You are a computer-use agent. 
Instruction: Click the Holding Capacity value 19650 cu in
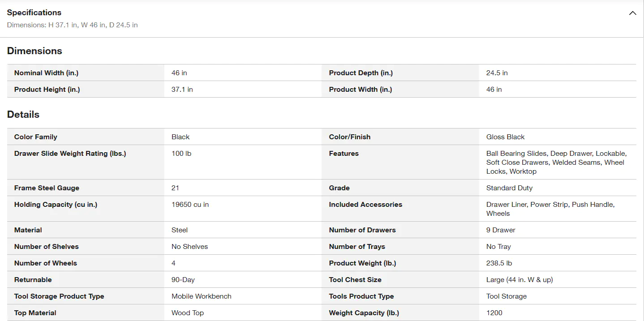tap(190, 205)
